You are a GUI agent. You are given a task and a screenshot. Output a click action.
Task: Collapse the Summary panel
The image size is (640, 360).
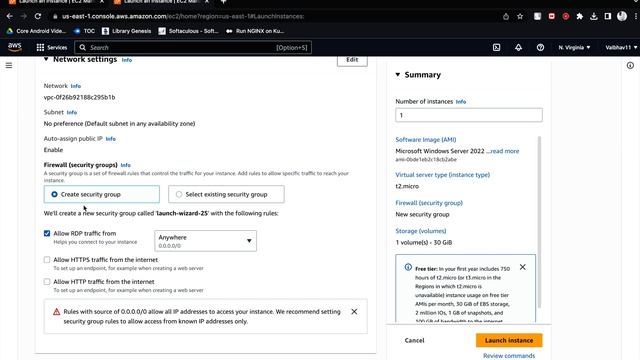pos(398,75)
